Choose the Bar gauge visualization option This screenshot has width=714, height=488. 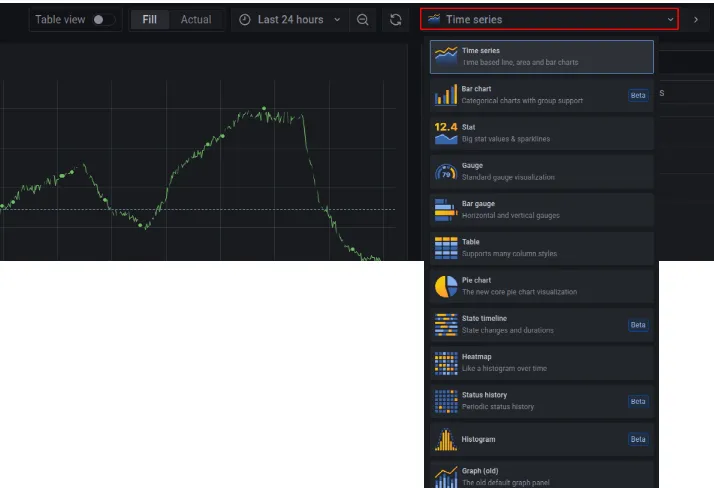[541, 210]
